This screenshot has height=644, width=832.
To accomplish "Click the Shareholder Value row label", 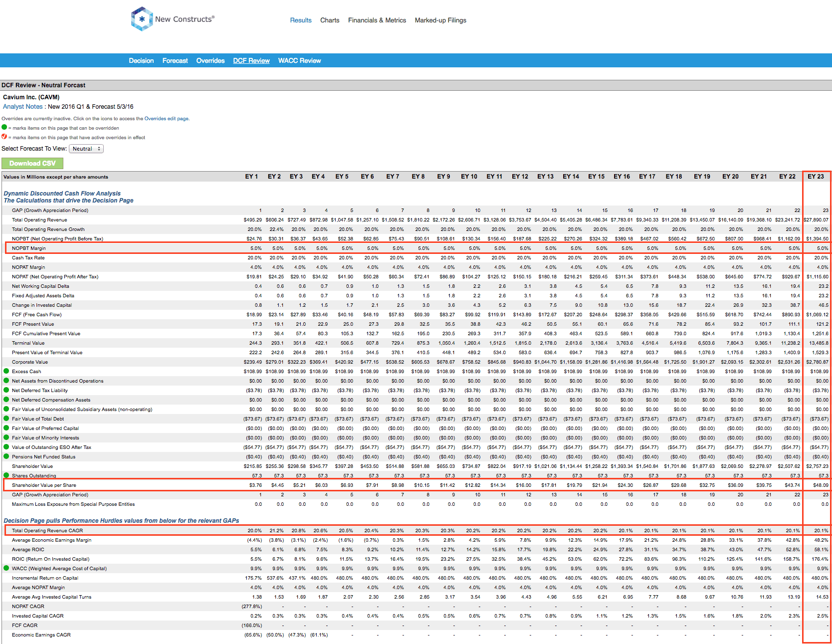I will click(32, 466).
